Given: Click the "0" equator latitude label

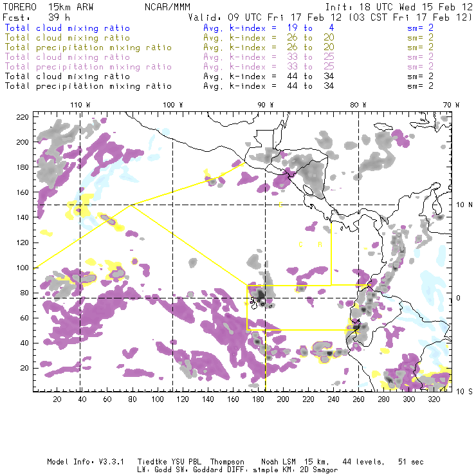Looking at the screenshot, I should 459,298.
